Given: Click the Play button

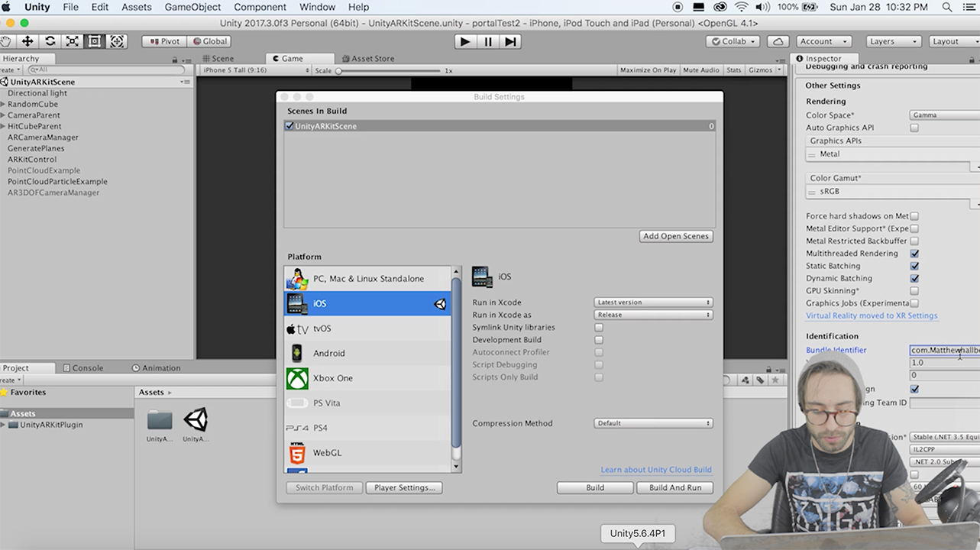Looking at the screenshot, I should point(464,41).
